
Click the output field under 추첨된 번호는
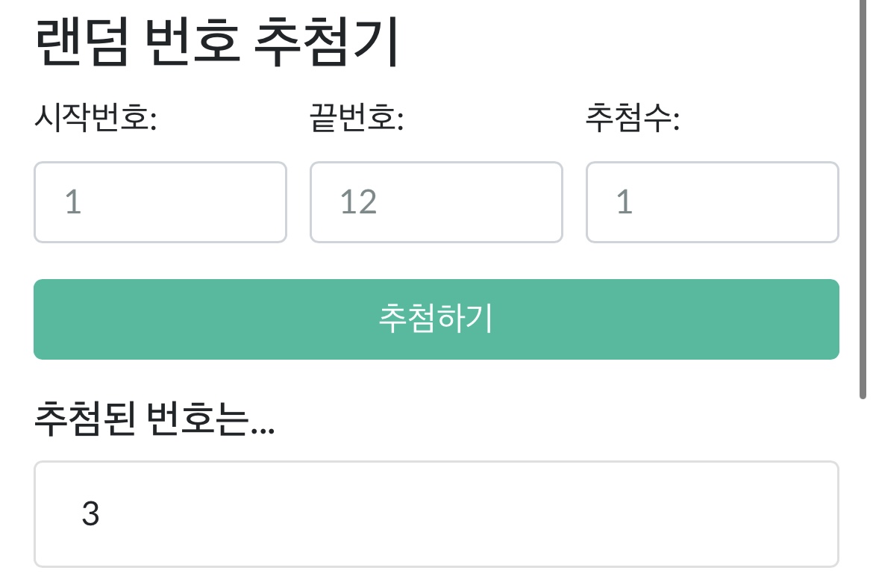436,514
